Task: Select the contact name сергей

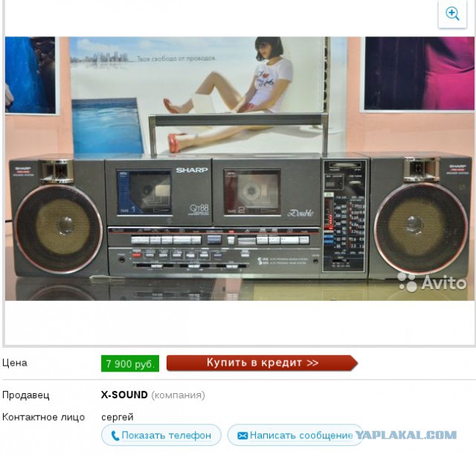Action: 118,417
